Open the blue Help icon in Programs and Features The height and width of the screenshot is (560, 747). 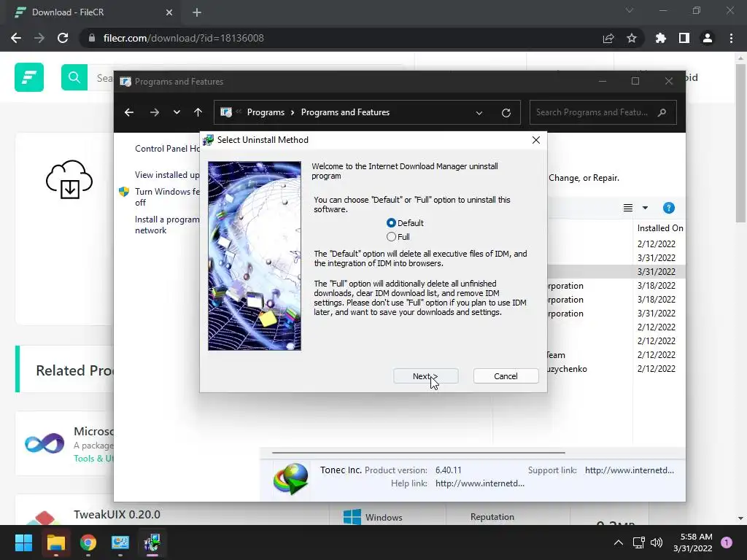669,208
